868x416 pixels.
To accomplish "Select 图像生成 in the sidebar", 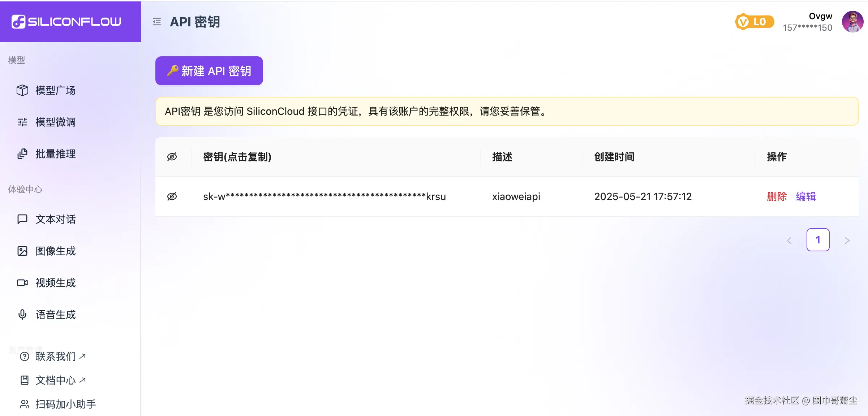I will [x=55, y=251].
